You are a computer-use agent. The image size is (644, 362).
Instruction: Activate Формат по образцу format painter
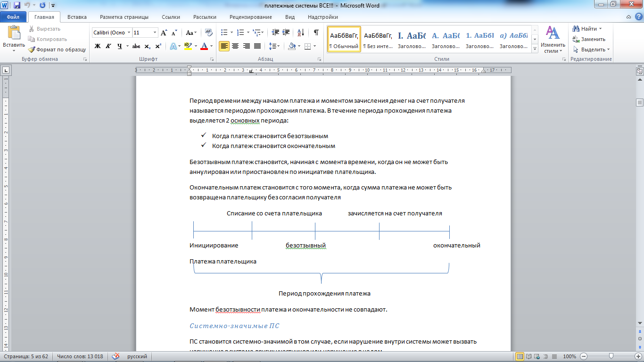coord(57,49)
